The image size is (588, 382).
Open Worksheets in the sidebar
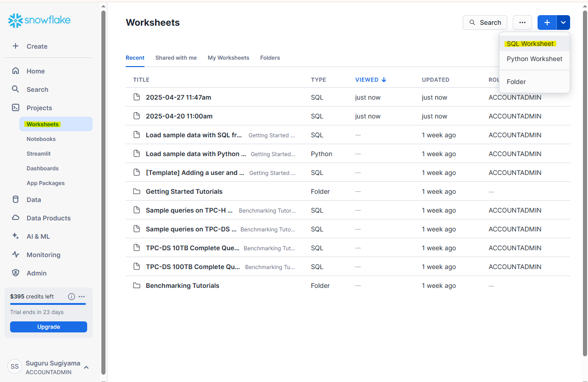tap(56, 124)
